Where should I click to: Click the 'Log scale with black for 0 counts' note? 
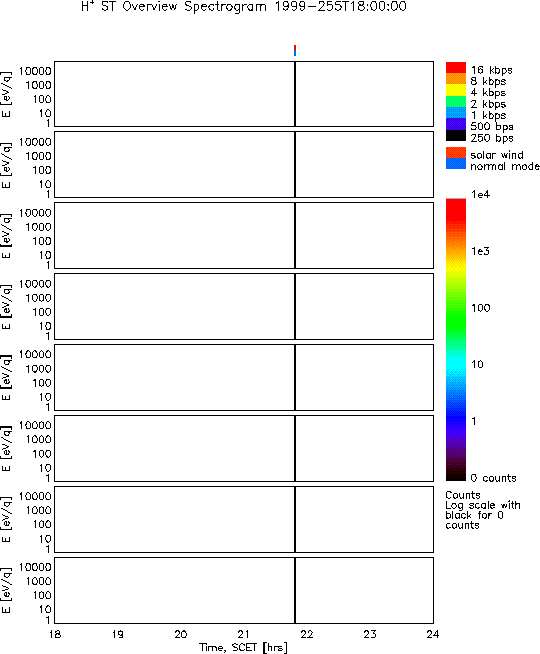coord(482,515)
